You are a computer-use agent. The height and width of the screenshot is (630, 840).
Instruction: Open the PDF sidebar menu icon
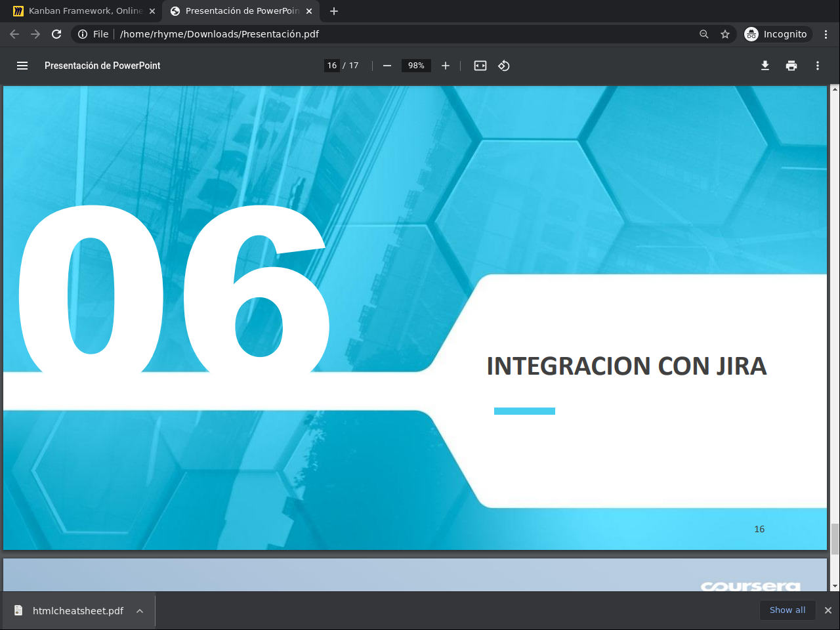pos(22,66)
